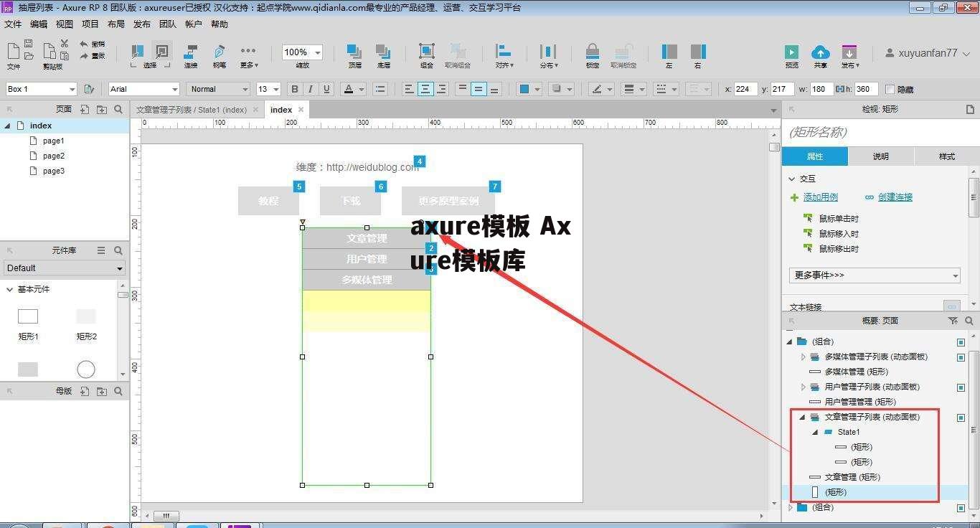Select the Connector tool (连接)
The image size is (980, 528).
click(191, 51)
